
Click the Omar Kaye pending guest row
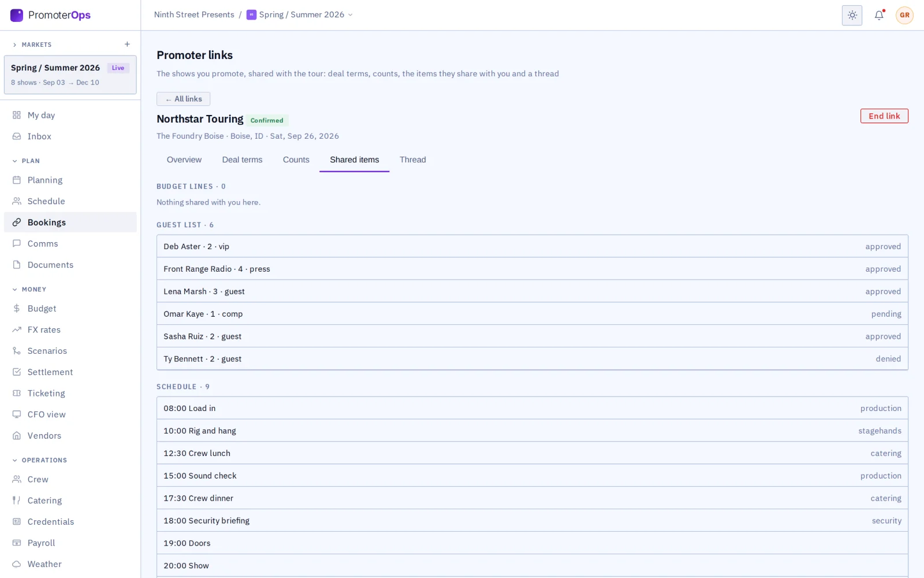tap(532, 314)
